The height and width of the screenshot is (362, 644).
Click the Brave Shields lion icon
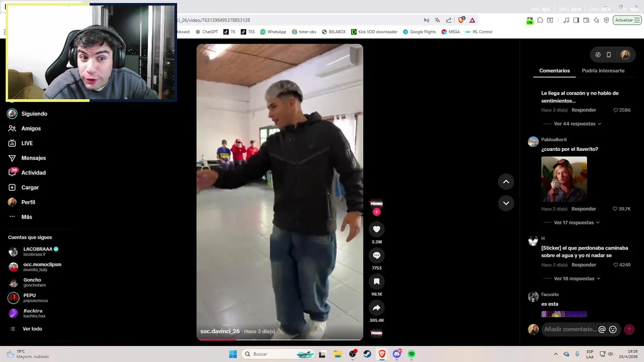[461, 20]
